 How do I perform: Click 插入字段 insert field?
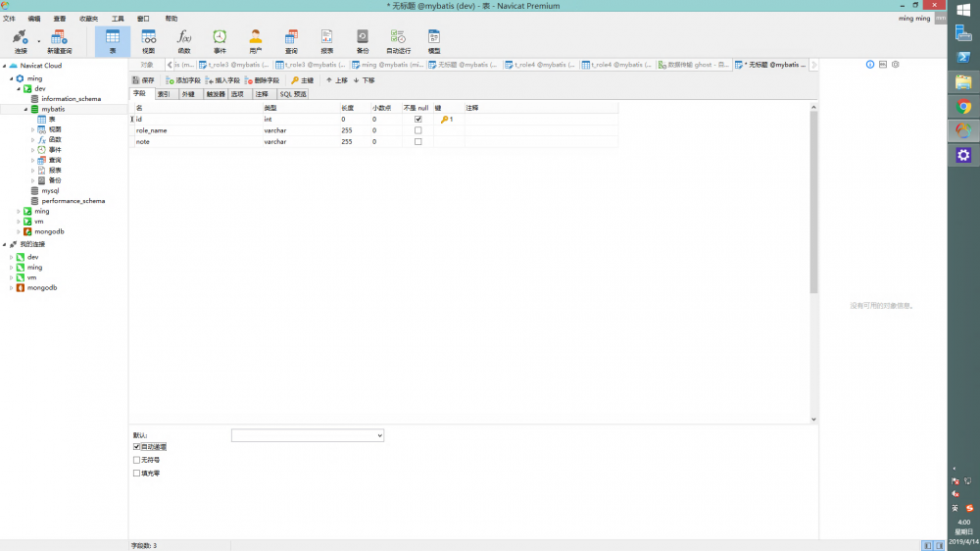tap(222, 80)
